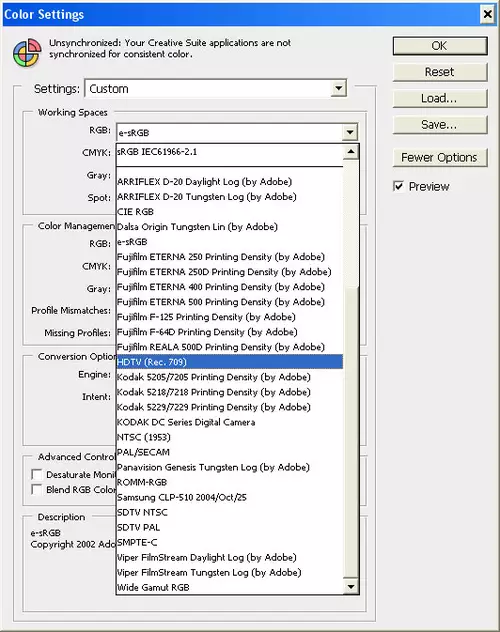Select ARRIFLEX D-20 Daylight Log profile
This screenshot has height=632, width=500.
pos(230,182)
